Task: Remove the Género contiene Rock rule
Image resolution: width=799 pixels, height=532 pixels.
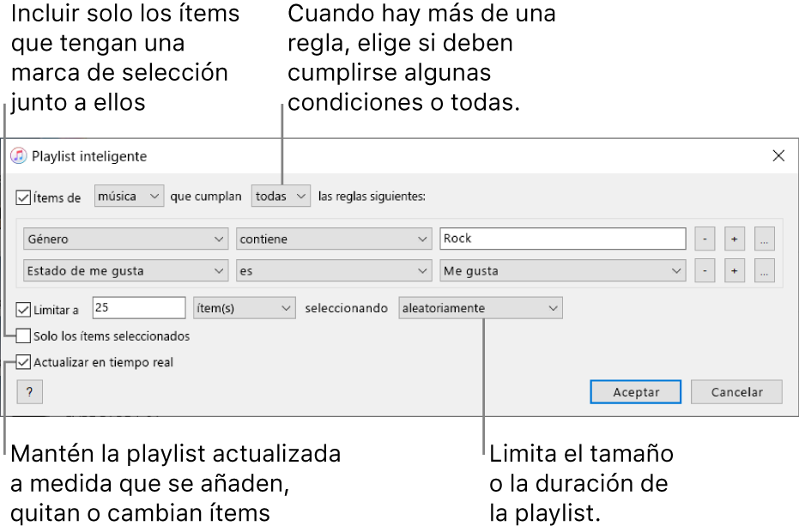Action: pos(705,239)
